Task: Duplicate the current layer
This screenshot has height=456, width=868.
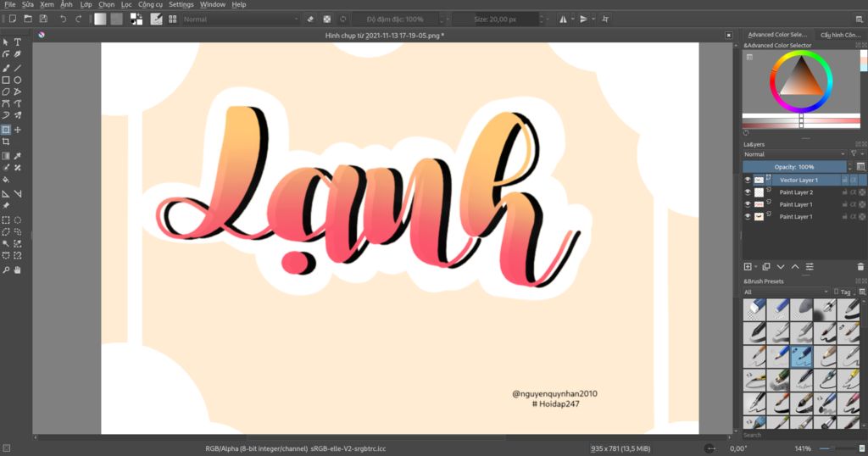Action: pos(766,267)
